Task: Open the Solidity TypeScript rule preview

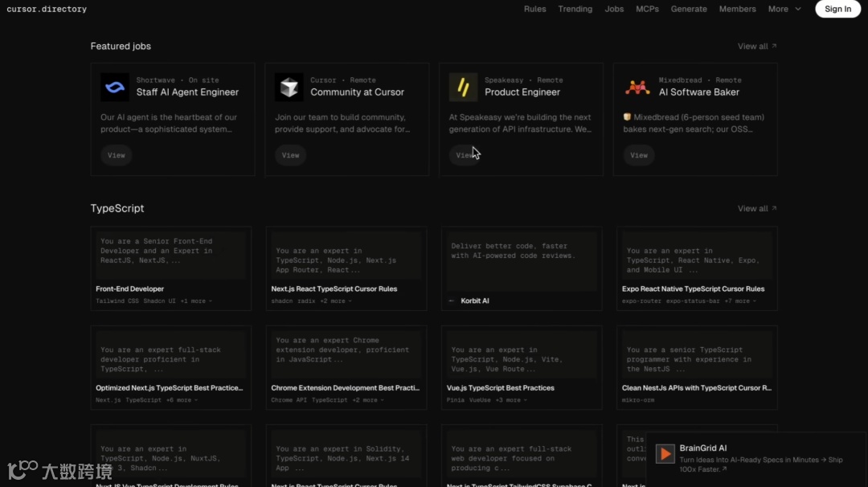Action: click(346, 456)
